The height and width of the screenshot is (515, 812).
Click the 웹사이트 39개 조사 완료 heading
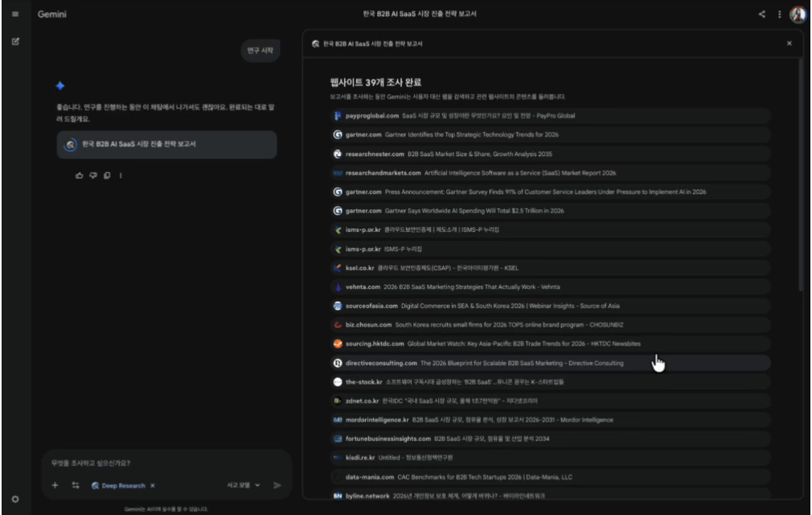click(x=376, y=82)
